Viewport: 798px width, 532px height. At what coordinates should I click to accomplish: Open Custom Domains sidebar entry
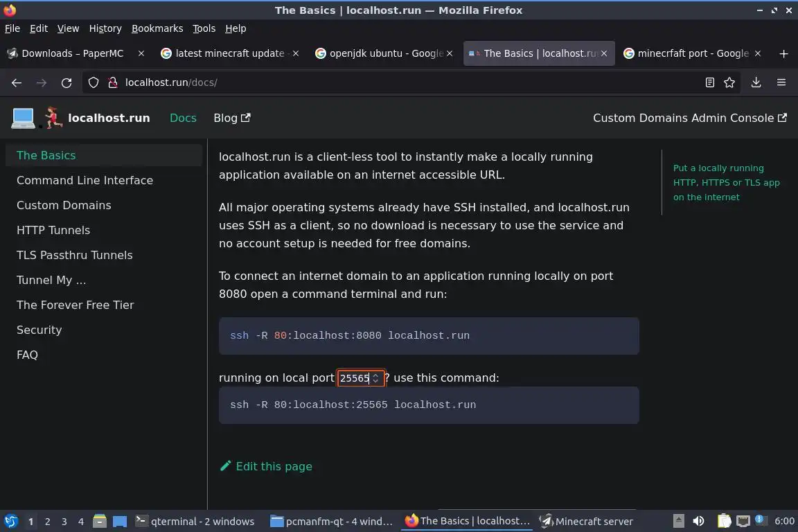tap(104, 205)
